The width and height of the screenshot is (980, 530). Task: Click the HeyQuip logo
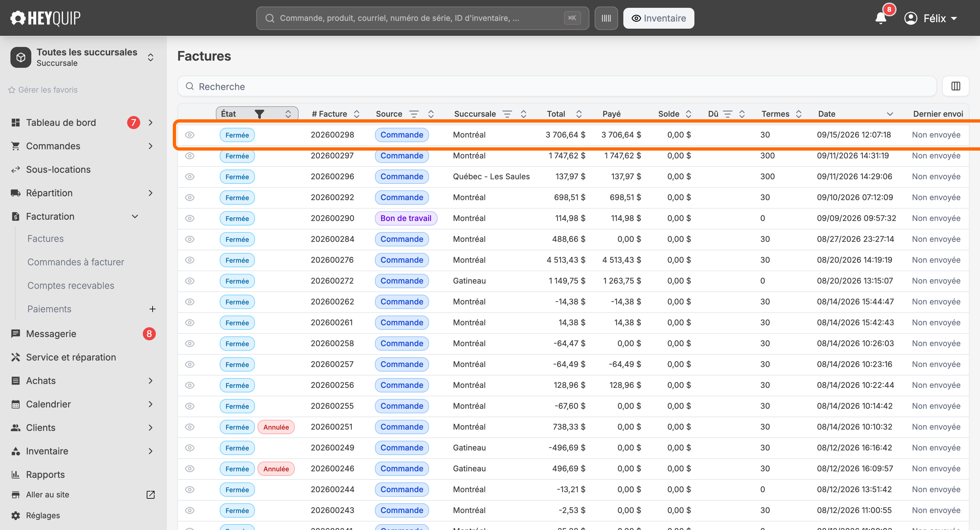click(x=45, y=18)
